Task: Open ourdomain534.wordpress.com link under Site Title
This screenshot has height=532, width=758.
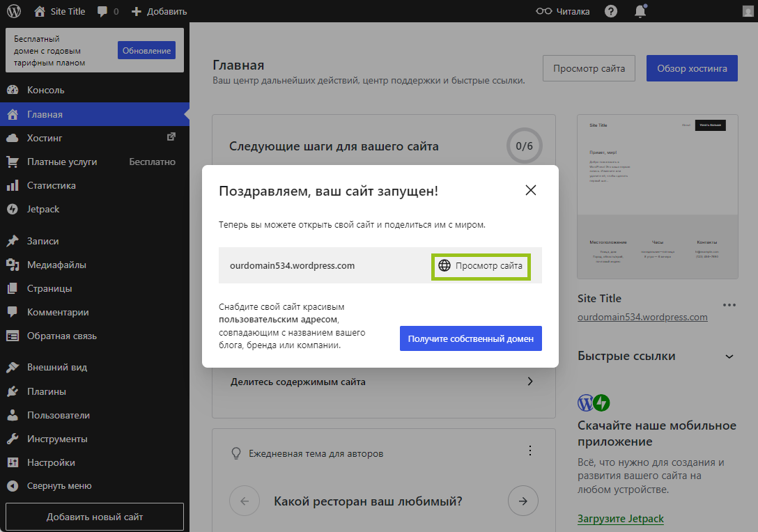Action: tap(642, 317)
